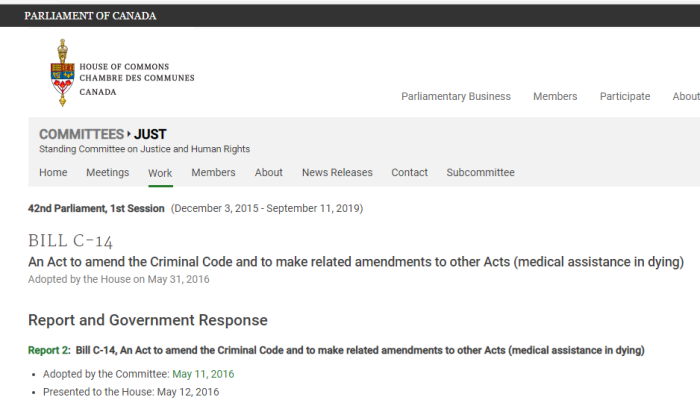Open the Participate menu
Viewport: 700px width, 400px height.
(x=625, y=96)
